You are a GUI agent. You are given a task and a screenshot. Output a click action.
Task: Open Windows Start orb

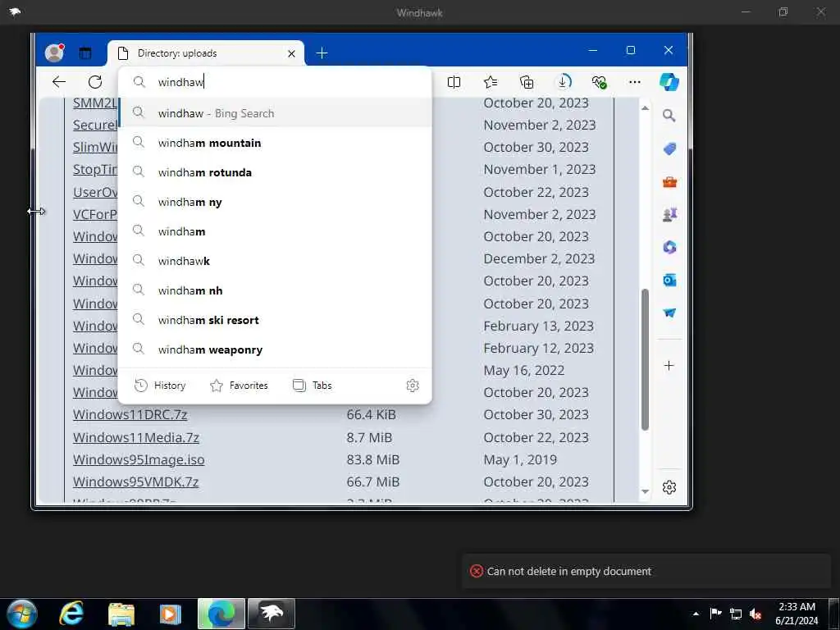point(22,614)
